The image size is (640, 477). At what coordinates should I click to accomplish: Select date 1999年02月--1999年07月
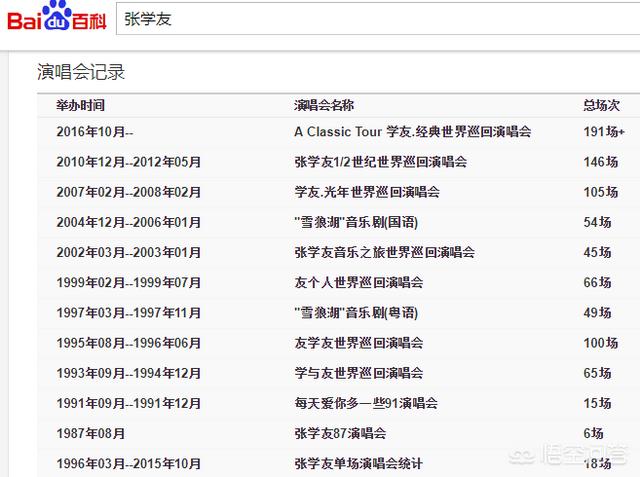[x=129, y=283]
